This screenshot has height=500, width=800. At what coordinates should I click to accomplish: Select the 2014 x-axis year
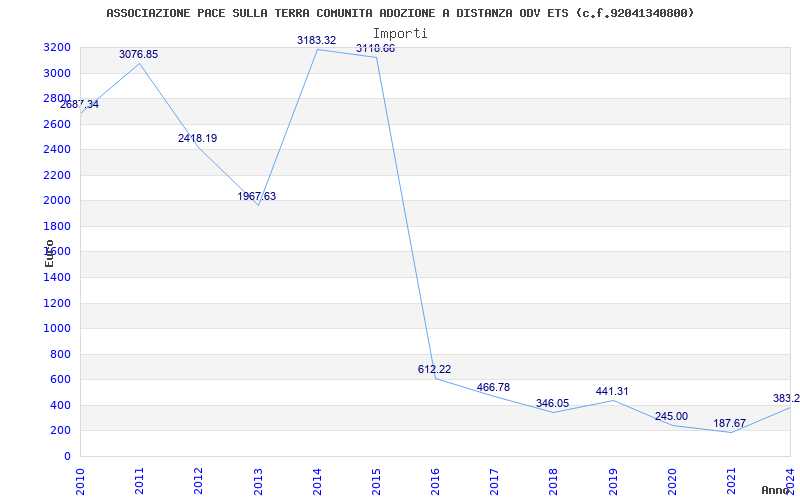[317, 481]
